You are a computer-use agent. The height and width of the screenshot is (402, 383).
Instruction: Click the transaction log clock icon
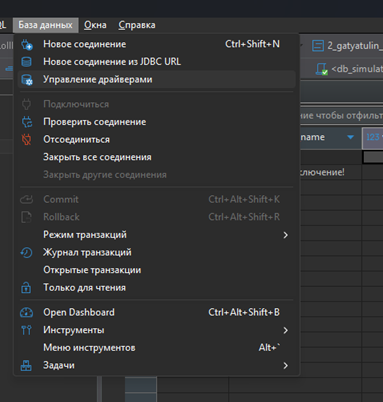tap(26, 252)
